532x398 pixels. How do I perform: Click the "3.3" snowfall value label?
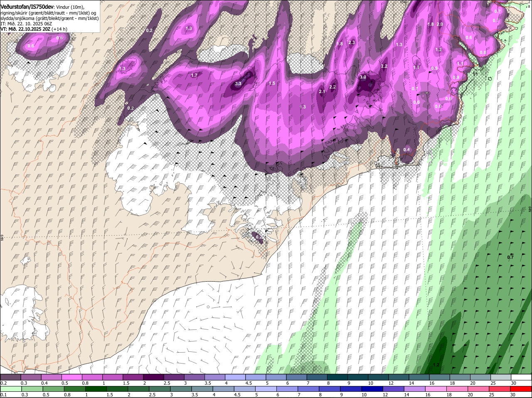tap(238, 84)
